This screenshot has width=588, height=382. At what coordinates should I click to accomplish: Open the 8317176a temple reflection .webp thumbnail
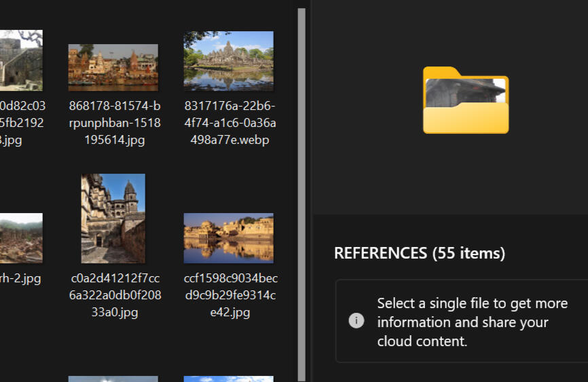228,61
